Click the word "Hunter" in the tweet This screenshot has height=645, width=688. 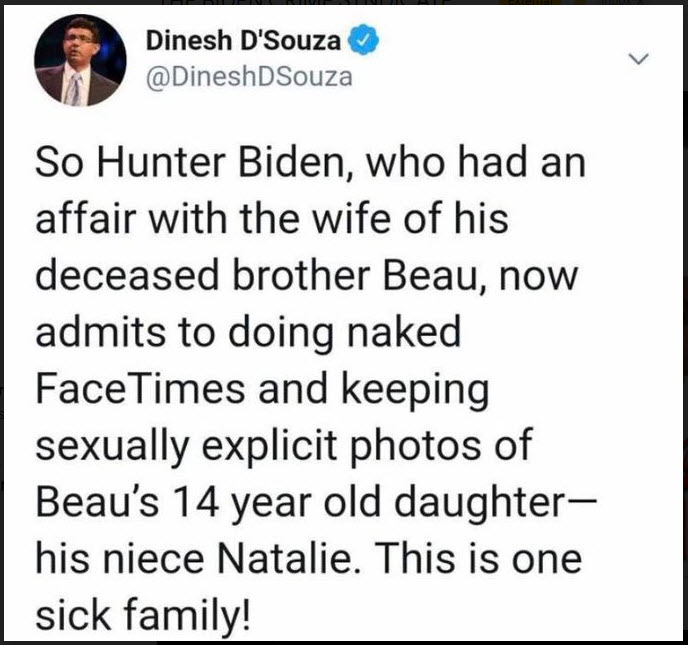pos(161,163)
